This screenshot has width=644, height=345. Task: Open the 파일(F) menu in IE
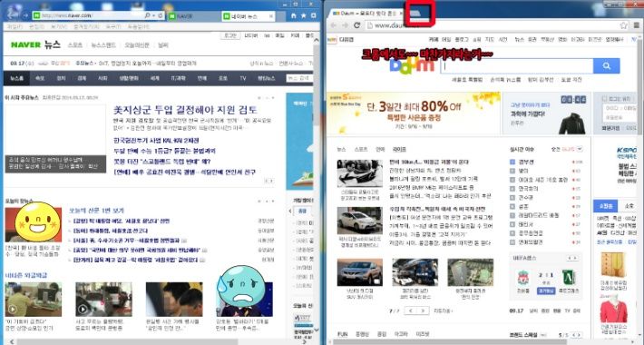point(15,26)
